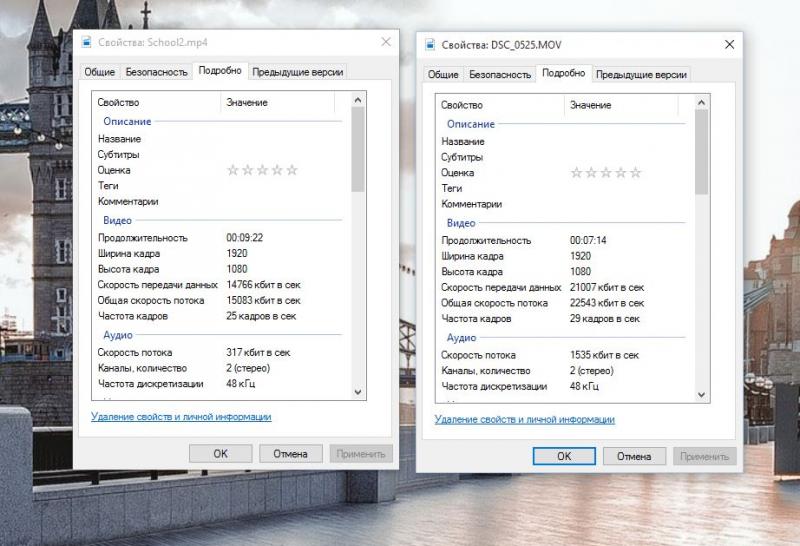
Task: Click OK button in DSC_0525.MOV window
Action: coord(564,456)
